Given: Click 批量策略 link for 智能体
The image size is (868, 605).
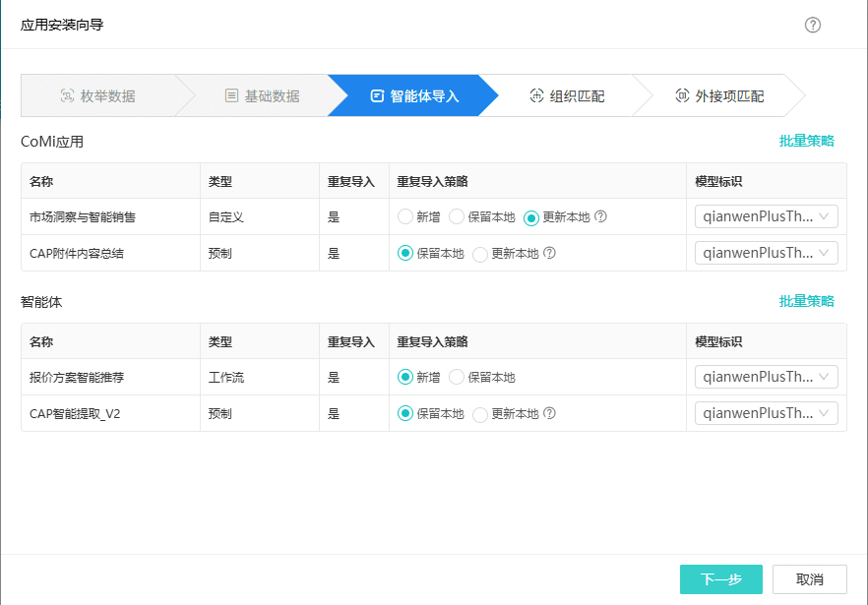Looking at the screenshot, I should [x=807, y=302].
